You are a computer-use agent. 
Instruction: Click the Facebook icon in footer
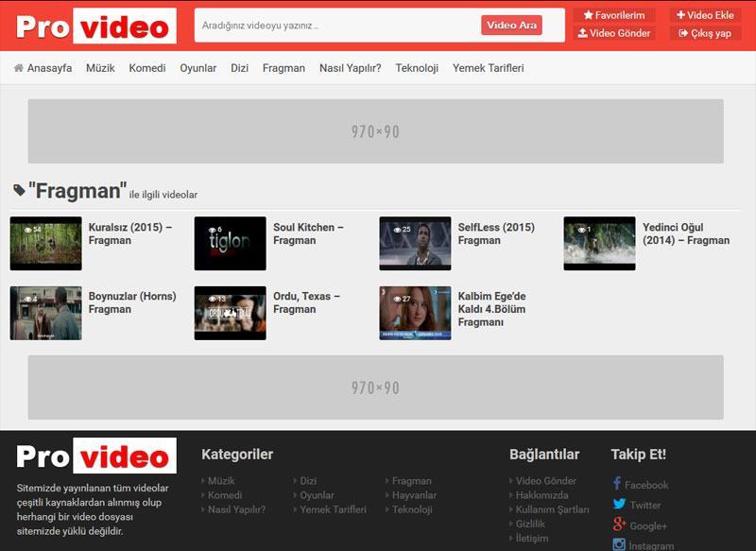(617, 484)
